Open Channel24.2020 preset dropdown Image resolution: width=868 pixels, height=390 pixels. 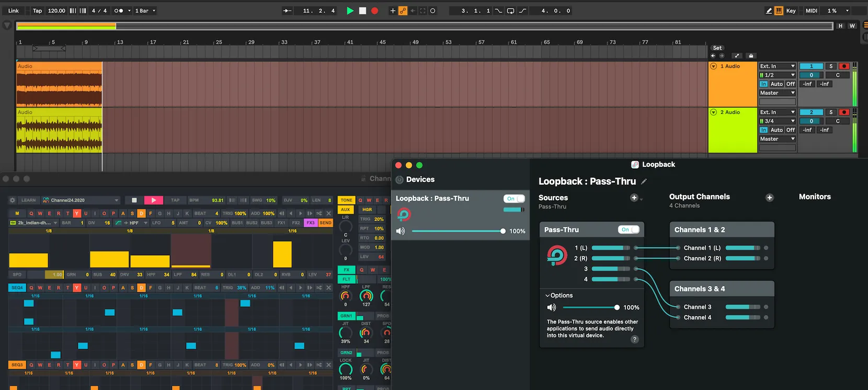pos(81,200)
